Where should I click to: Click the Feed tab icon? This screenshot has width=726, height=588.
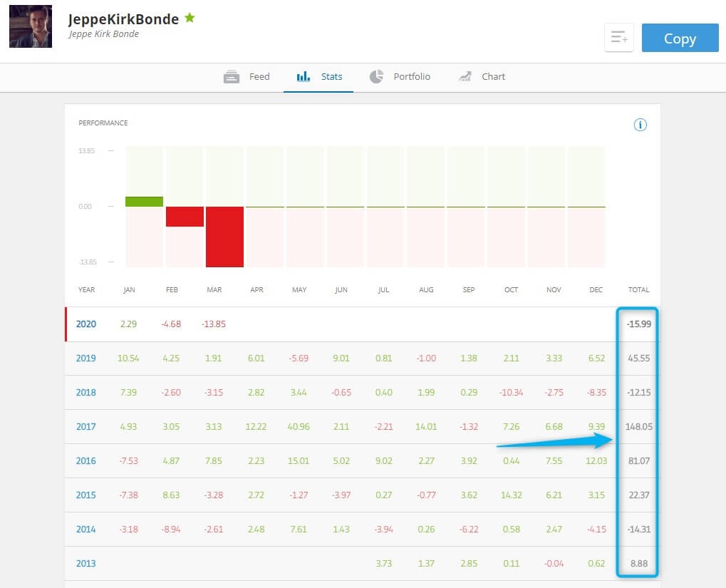232,77
